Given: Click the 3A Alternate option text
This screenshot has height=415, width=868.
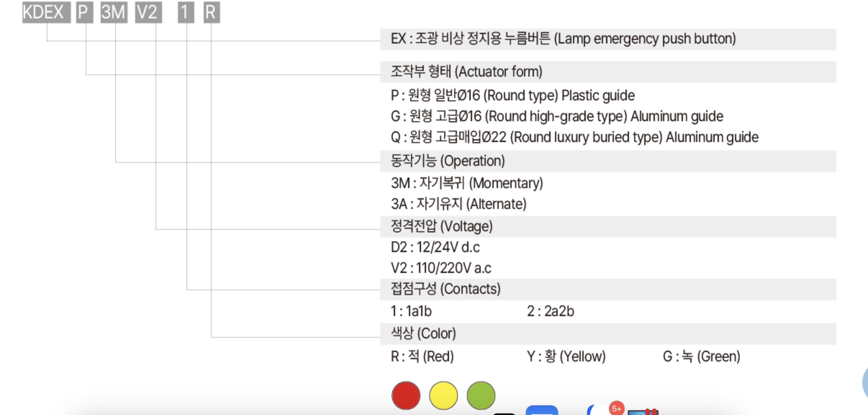Looking at the screenshot, I should pos(458,204).
